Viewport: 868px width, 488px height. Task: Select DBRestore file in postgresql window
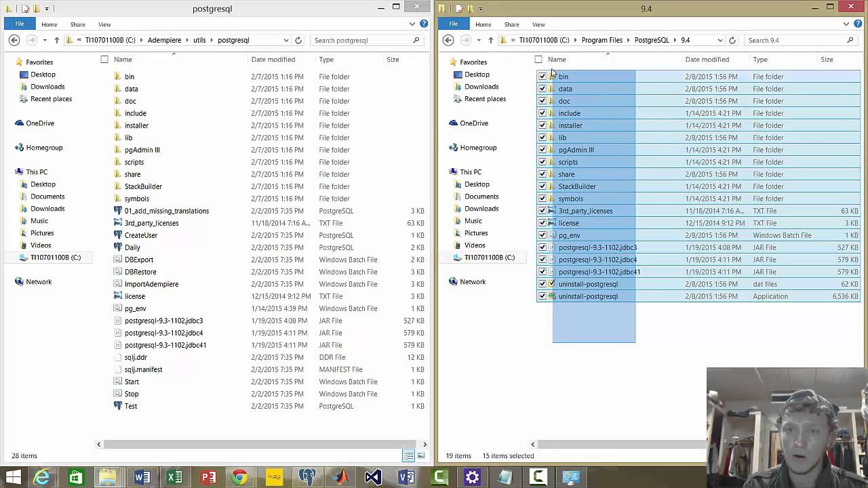[x=140, y=272]
